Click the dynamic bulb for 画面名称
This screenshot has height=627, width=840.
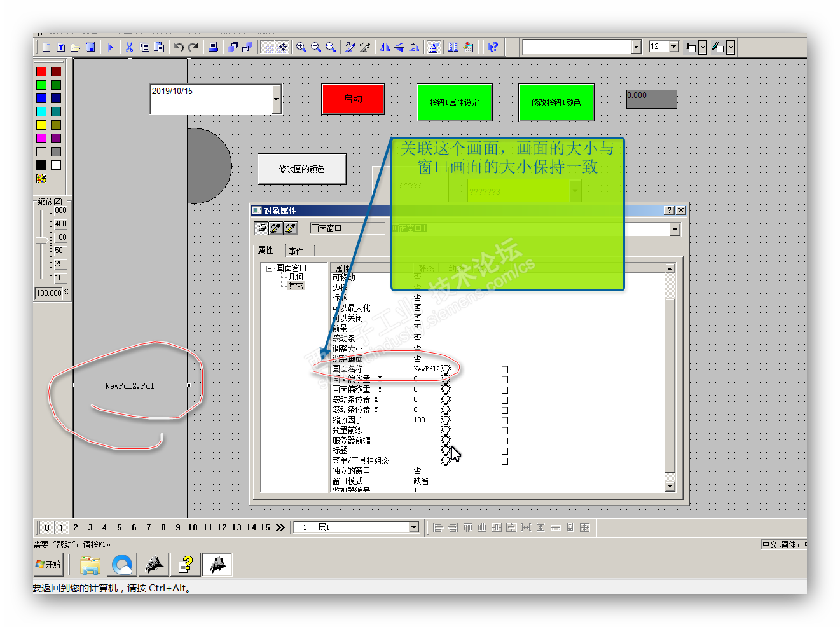[446, 369]
